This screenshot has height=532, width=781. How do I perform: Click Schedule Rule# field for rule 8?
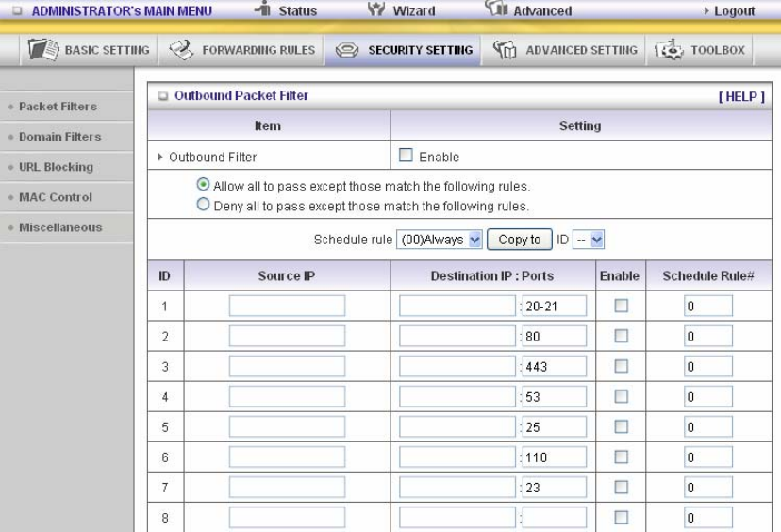coord(708,518)
